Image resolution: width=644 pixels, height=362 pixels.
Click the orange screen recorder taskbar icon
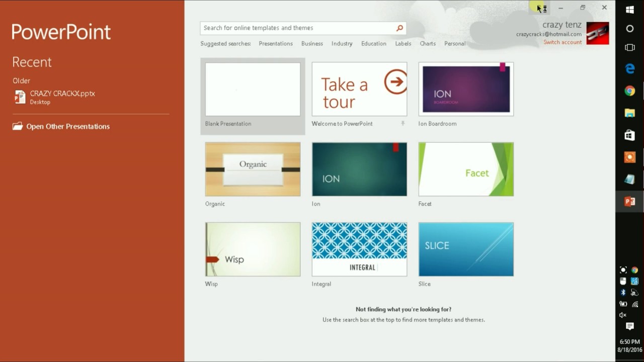point(629,157)
